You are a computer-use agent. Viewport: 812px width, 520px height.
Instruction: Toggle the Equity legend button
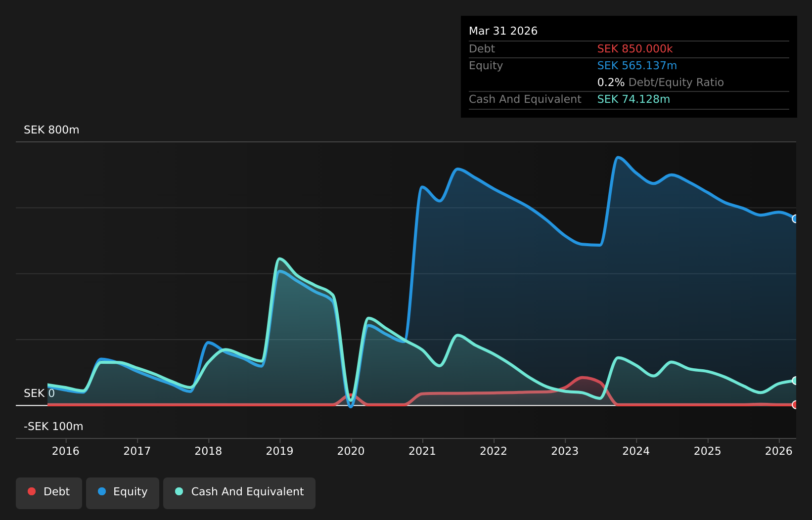[123, 493]
